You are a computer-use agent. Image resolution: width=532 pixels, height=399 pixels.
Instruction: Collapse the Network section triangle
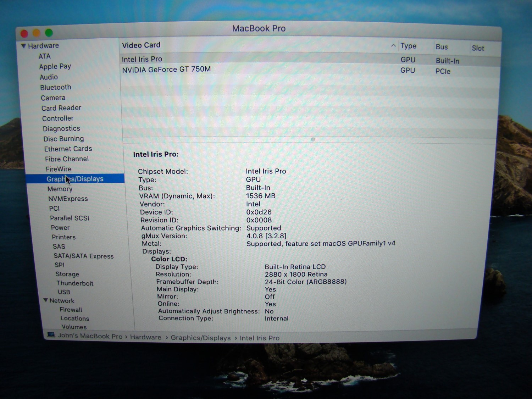45,300
